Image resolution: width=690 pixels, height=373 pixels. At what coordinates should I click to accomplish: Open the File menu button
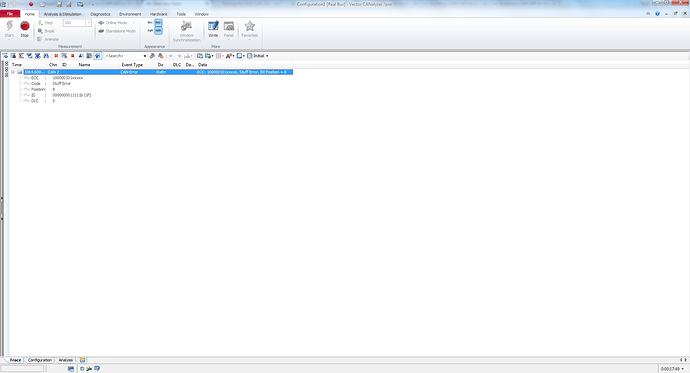click(x=10, y=14)
